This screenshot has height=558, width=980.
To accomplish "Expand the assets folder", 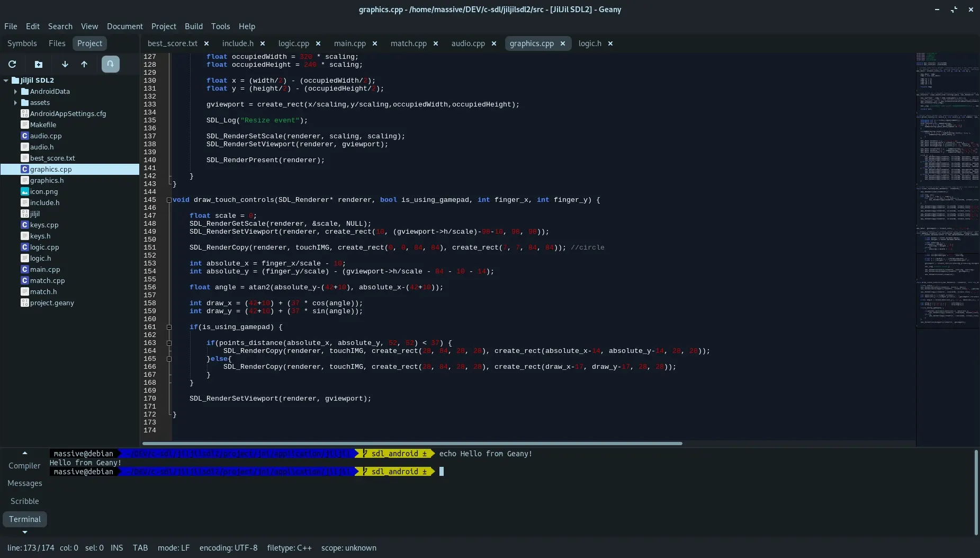I will click(15, 103).
